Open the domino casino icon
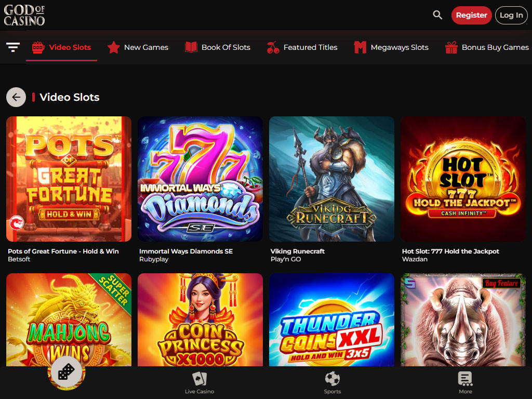 click(66, 372)
